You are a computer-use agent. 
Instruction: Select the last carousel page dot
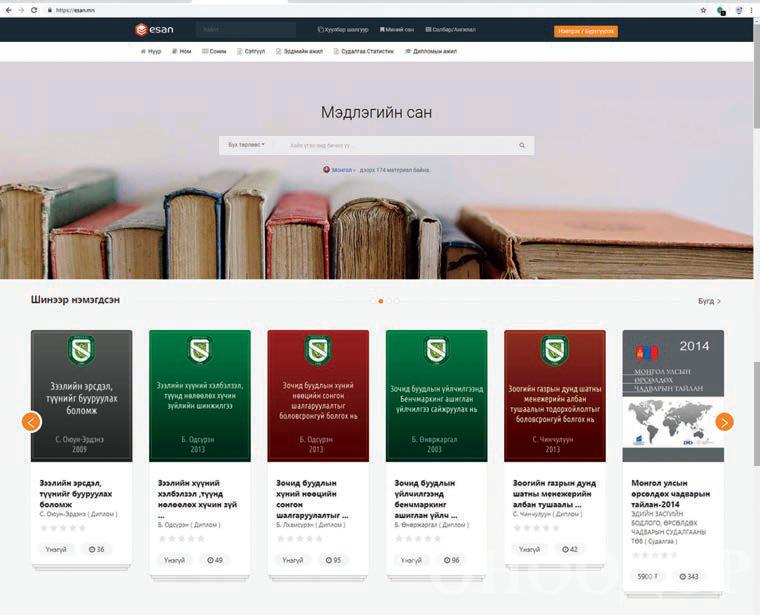click(x=396, y=300)
